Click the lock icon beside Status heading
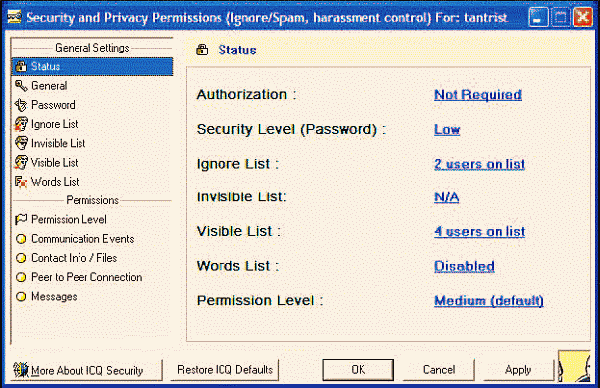This screenshot has width=600, height=388. (x=202, y=50)
